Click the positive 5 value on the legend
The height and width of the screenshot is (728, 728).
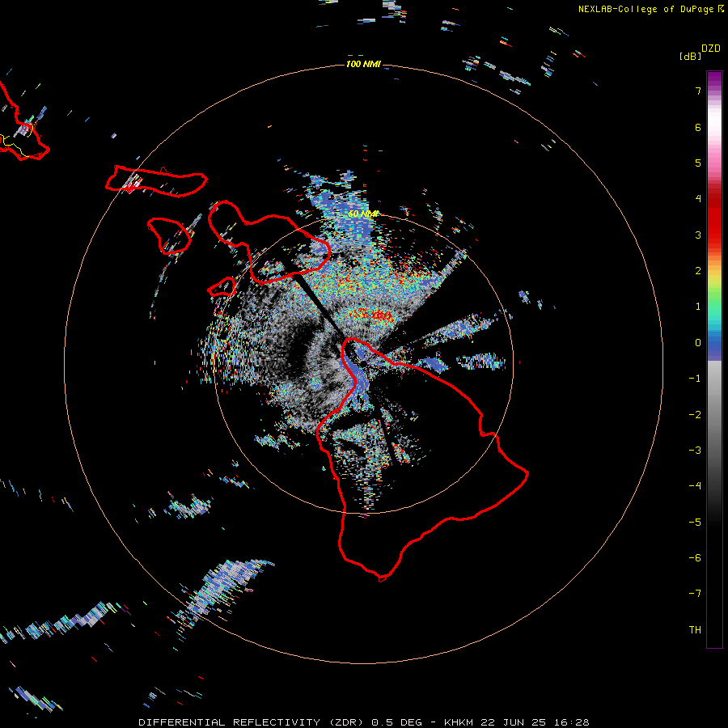point(698,163)
